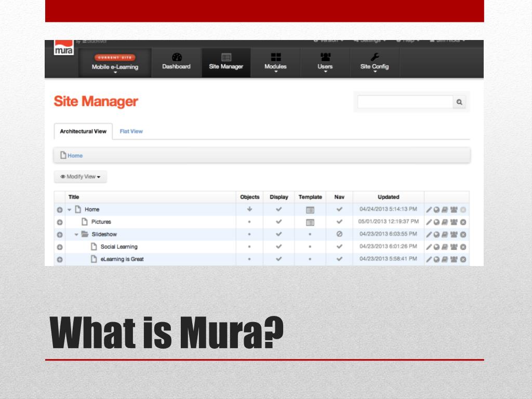Screen dimensions: 532x399
Task: Open the permissions icon for Slideshow
Action: (x=454, y=234)
